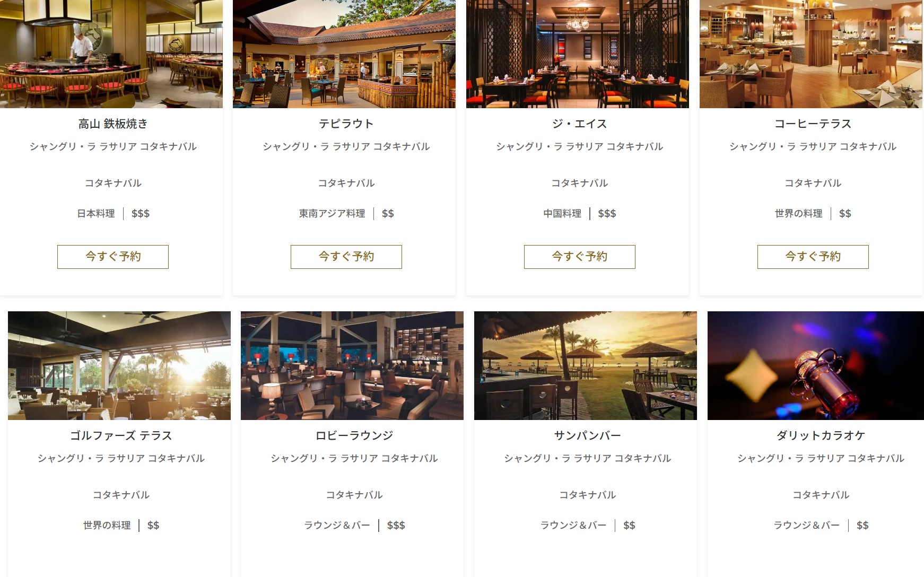Book ジ・エイス with 今すぐ予約 button
The image size is (924, 577).
(580, 257)
